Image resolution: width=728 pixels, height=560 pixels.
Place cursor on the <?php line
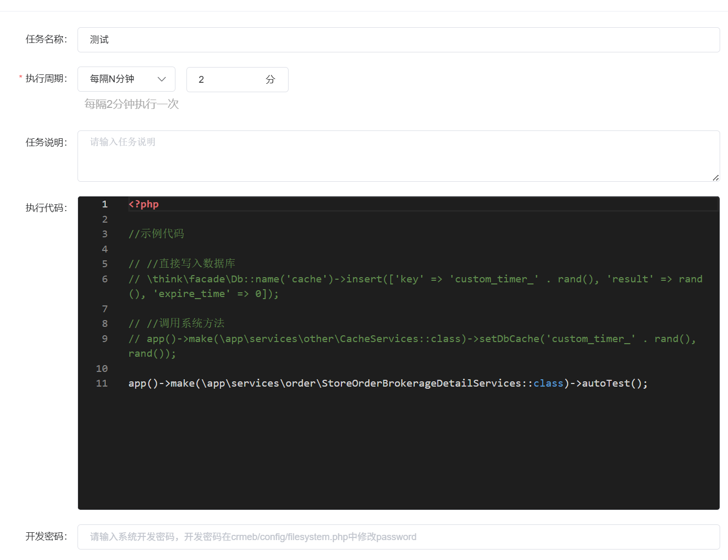(x=144, y=204)
